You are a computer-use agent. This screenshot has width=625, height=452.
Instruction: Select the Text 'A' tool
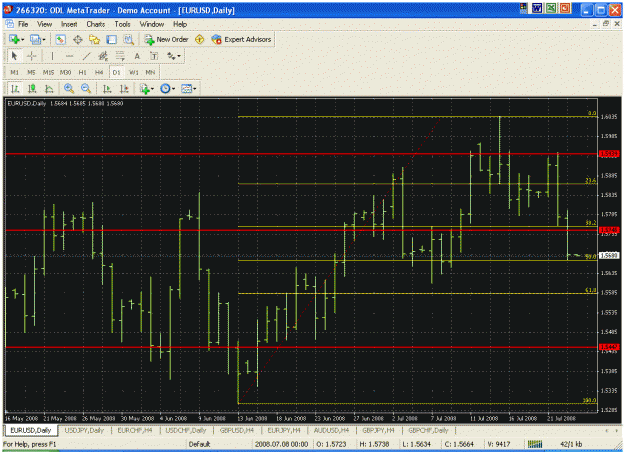(x=137, y=56)
